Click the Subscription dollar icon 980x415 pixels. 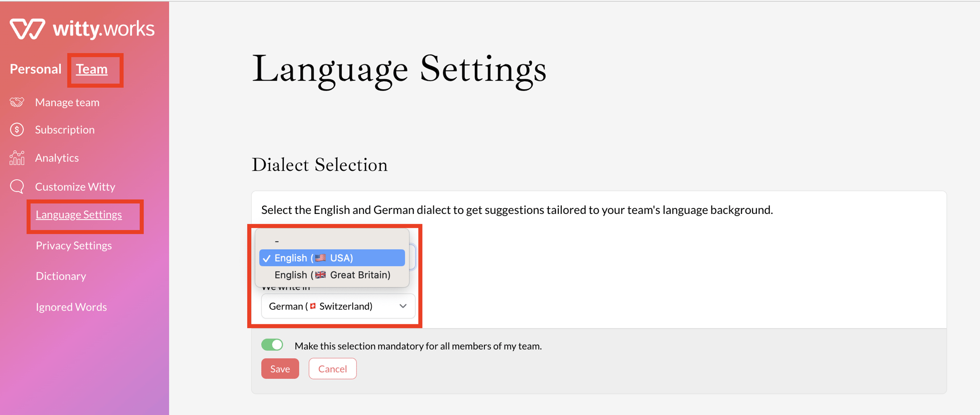[x=17, y=129]
